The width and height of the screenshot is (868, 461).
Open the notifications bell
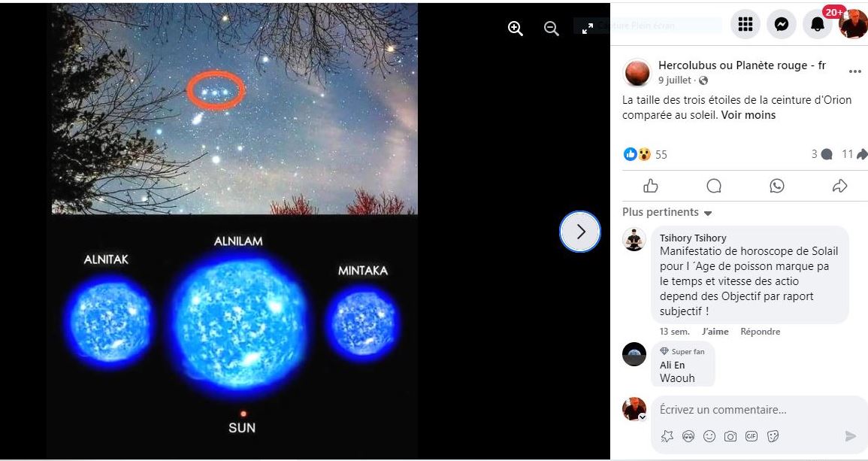pos(817,24)
